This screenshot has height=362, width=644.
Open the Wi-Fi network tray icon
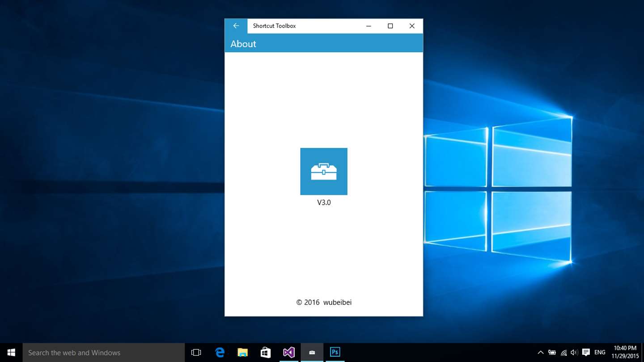pyautogui.click(x=564, y=353)
